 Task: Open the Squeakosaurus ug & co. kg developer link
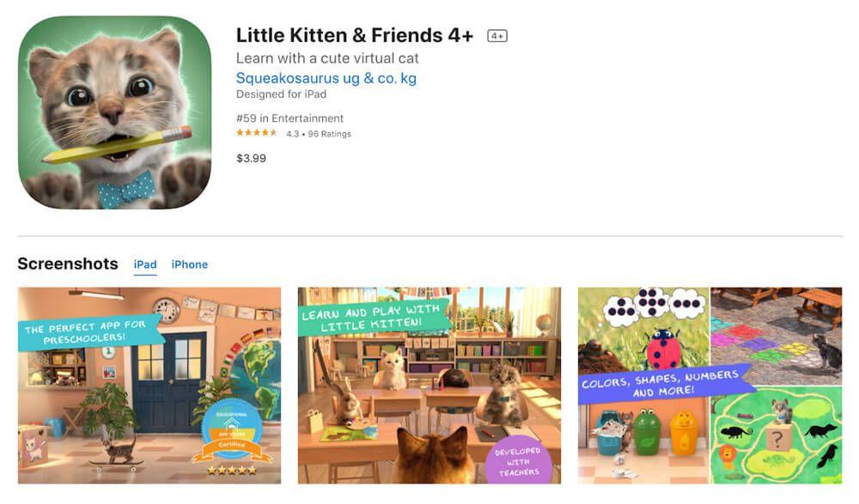(x=326, y=78)
